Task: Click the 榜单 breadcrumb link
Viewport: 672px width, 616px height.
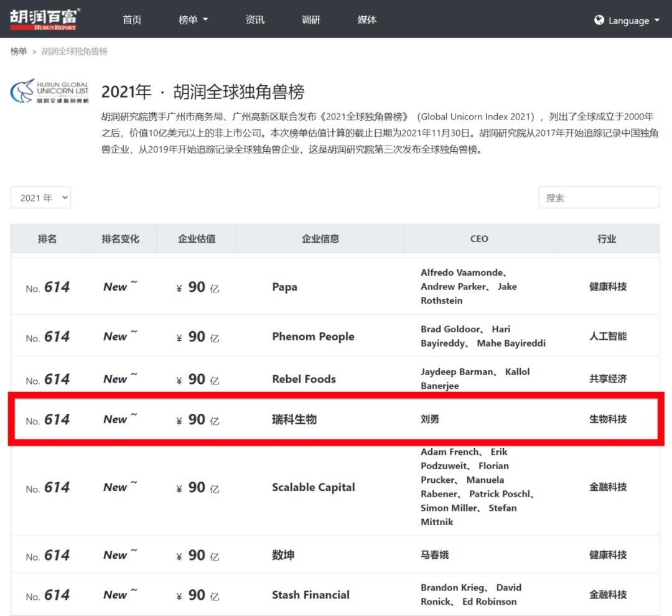Action: pyautogui.click(x=19, y=52)
